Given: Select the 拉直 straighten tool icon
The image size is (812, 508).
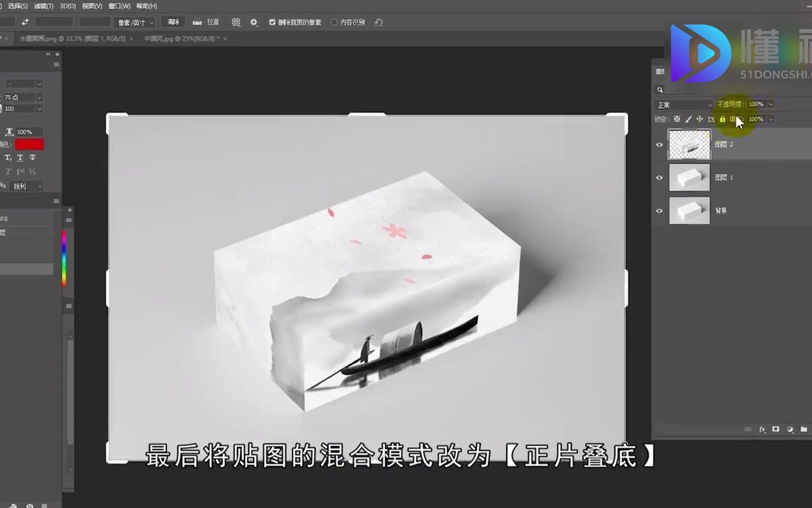Looking at the screenshot, I should tap(197, 22).
